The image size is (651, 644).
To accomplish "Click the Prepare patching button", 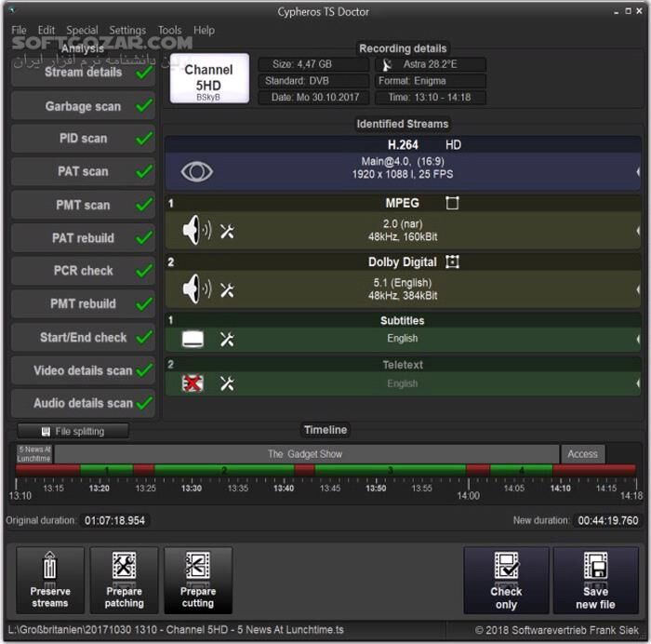I will coord(124,580).
